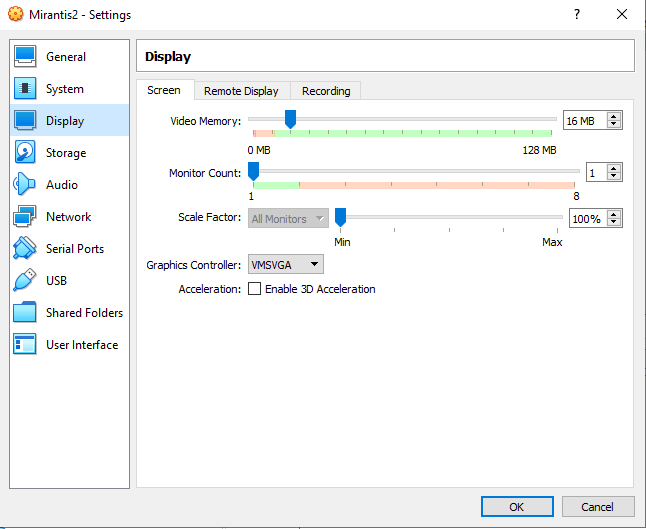Open General settings via its sidebar icon
This screenshot has height=529, width=646.
point(26,57)
